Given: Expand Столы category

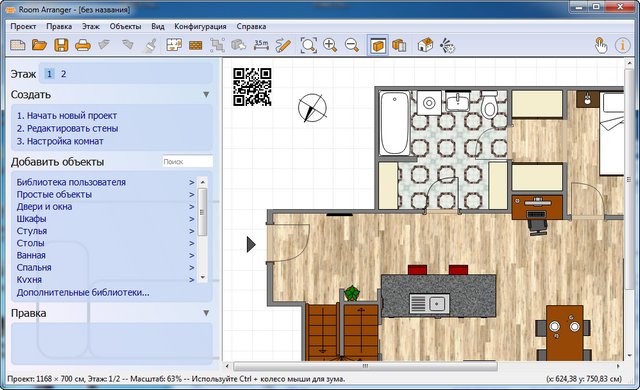Looking at the screenshot, I should [x=105, y=244].
